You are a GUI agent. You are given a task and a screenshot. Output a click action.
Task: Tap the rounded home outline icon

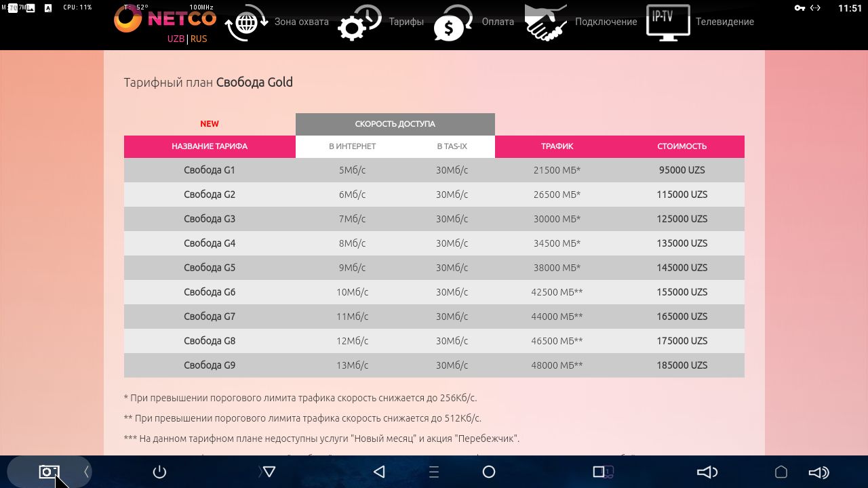781,472
